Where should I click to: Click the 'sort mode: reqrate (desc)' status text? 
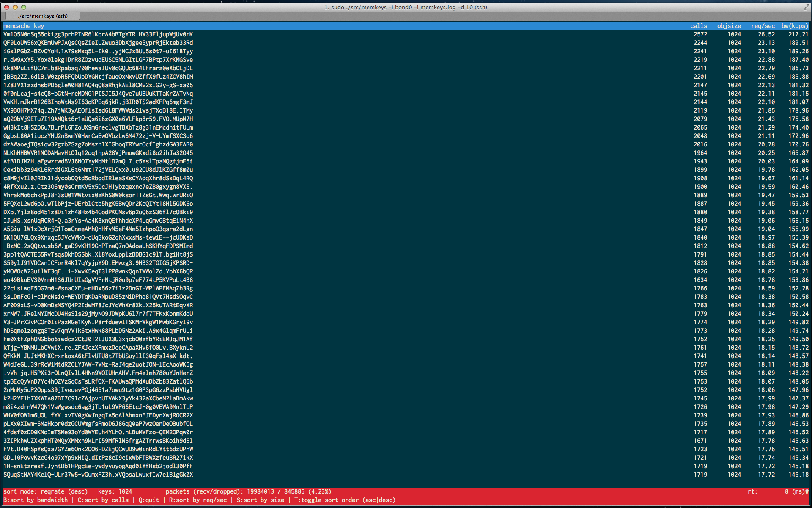coord(45,491)
